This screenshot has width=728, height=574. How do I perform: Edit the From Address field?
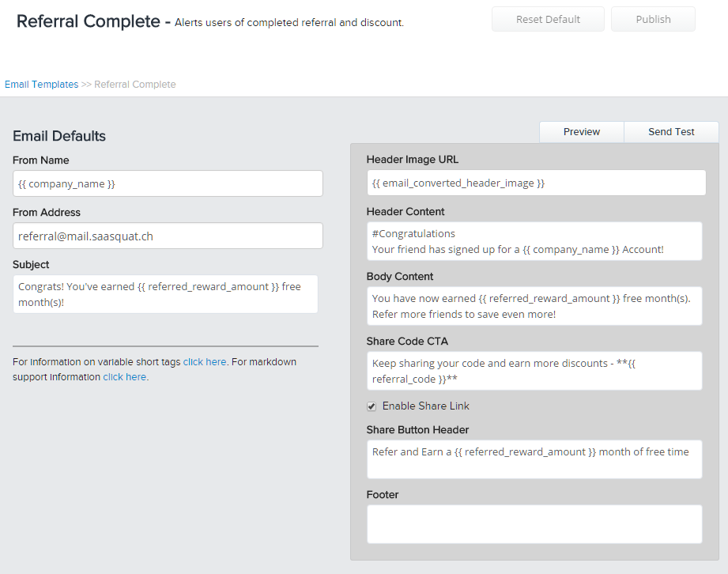point(168,236)
